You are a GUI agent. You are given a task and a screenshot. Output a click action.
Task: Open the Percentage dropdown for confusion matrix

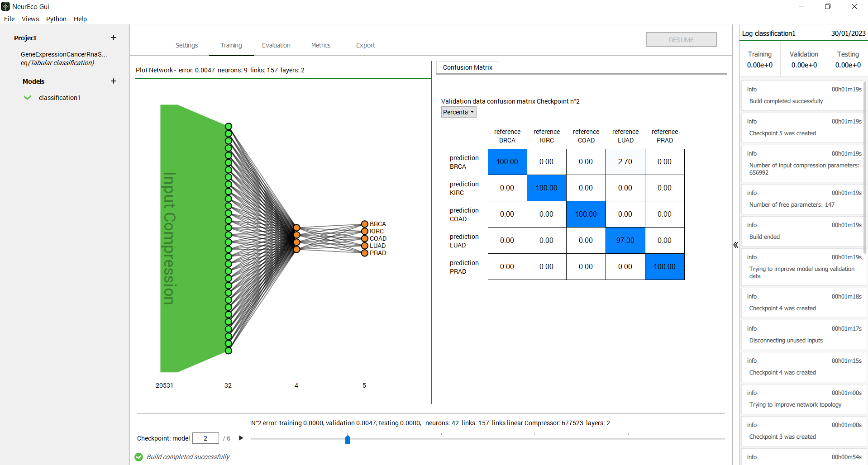tap(458, 112)
